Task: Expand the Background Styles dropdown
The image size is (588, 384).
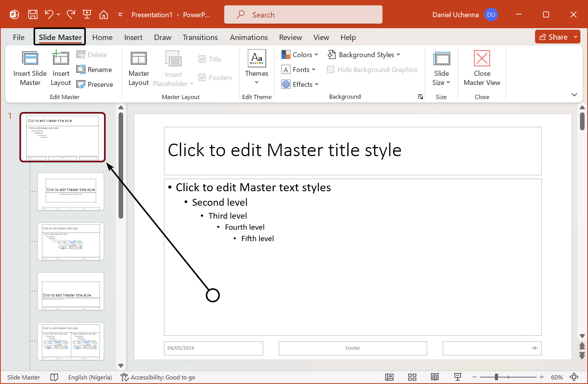Action: [x=364, y=55]
